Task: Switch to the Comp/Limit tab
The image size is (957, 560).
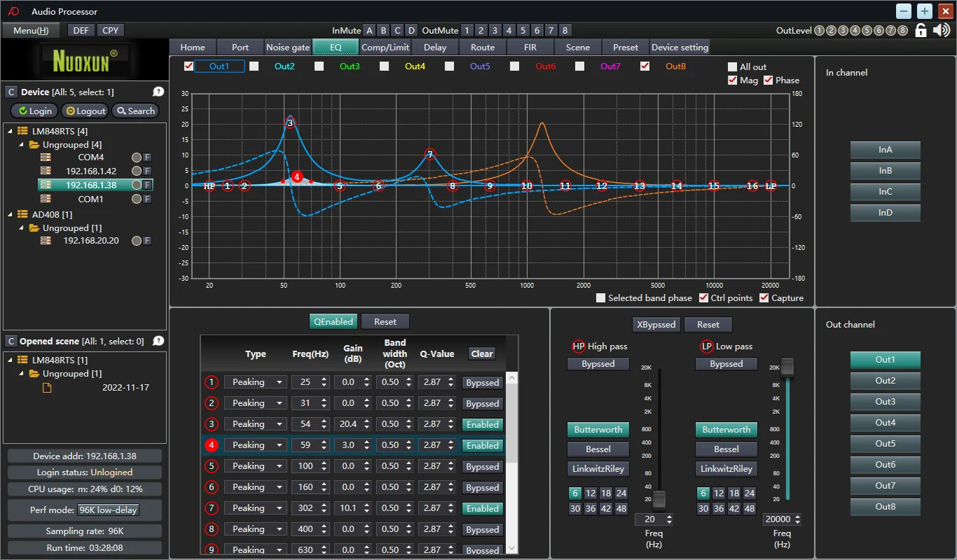Action: [x=385, y=47]
